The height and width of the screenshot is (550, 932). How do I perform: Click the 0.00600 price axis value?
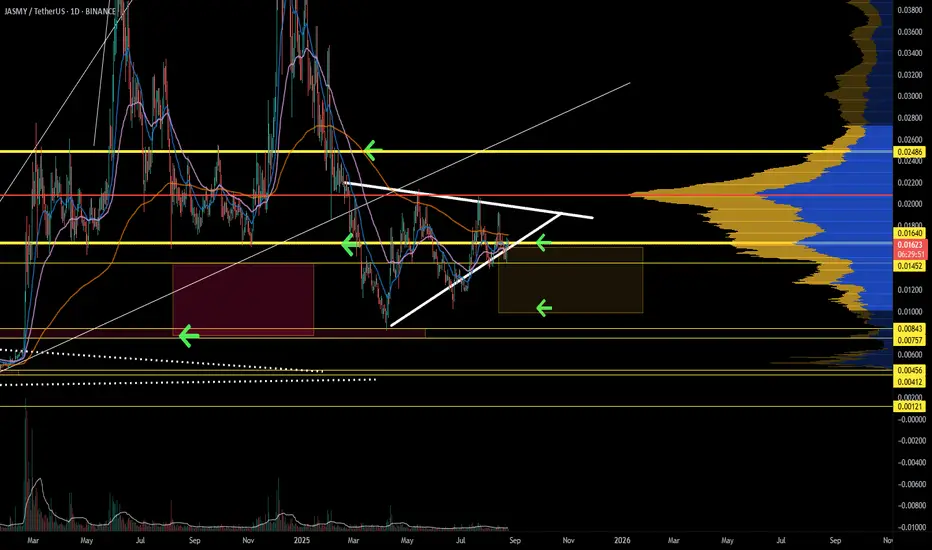(911, 355)
